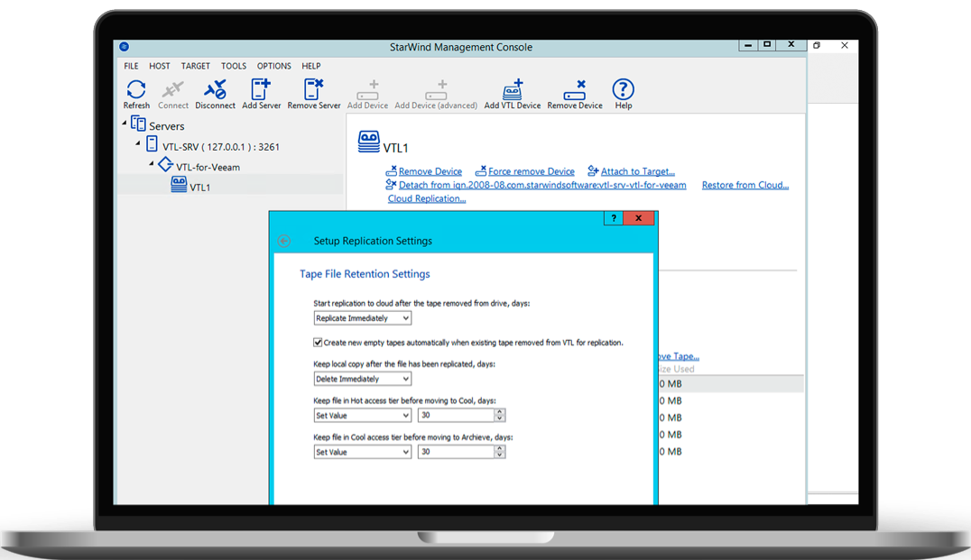This screenshot has height=560, width=971.
Task: Click the Cloud Replication link
Action: (x=427, y=198)
